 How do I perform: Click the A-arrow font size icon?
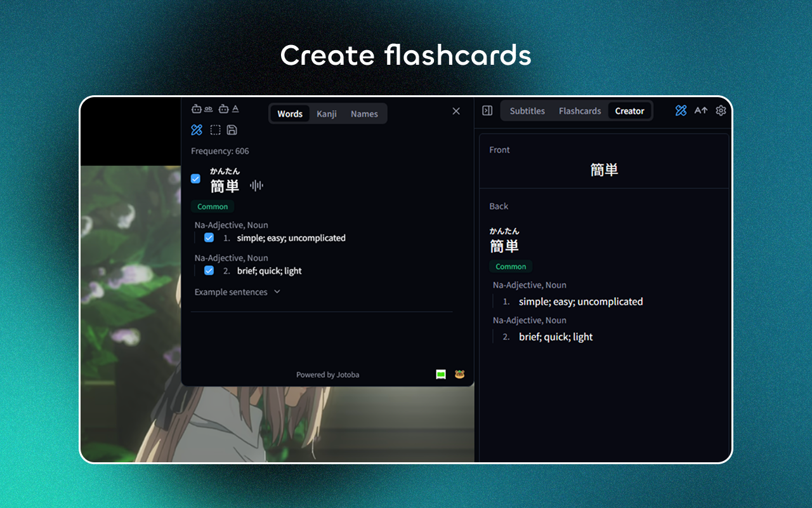[700, 110]
